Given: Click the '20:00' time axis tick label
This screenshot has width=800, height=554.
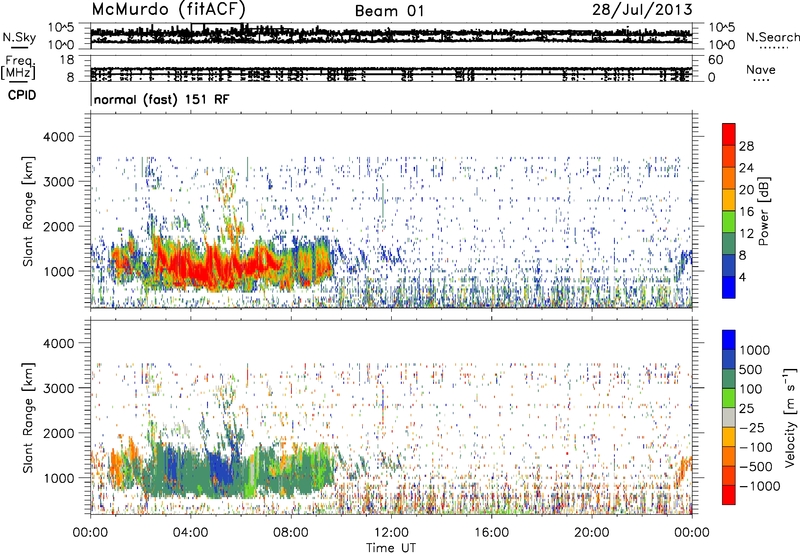Looking at the screenshot, I should 591,533.
